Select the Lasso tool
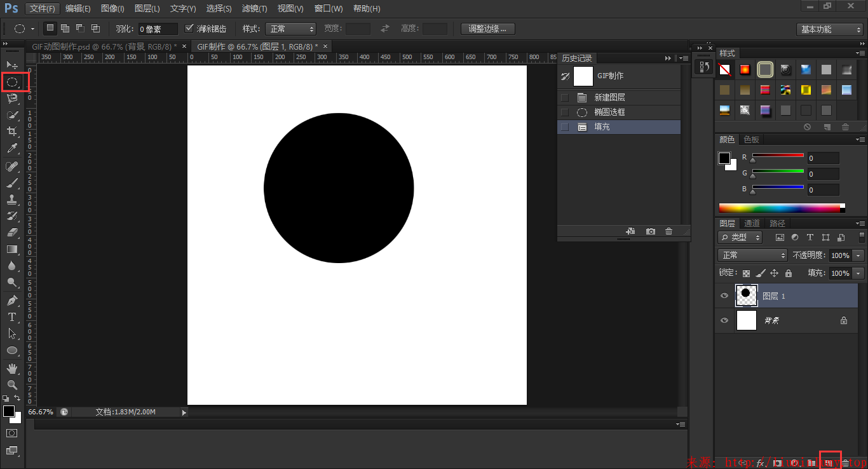Image resolution: width=868 pixels, height=469 pixels. tap(12, 98)
